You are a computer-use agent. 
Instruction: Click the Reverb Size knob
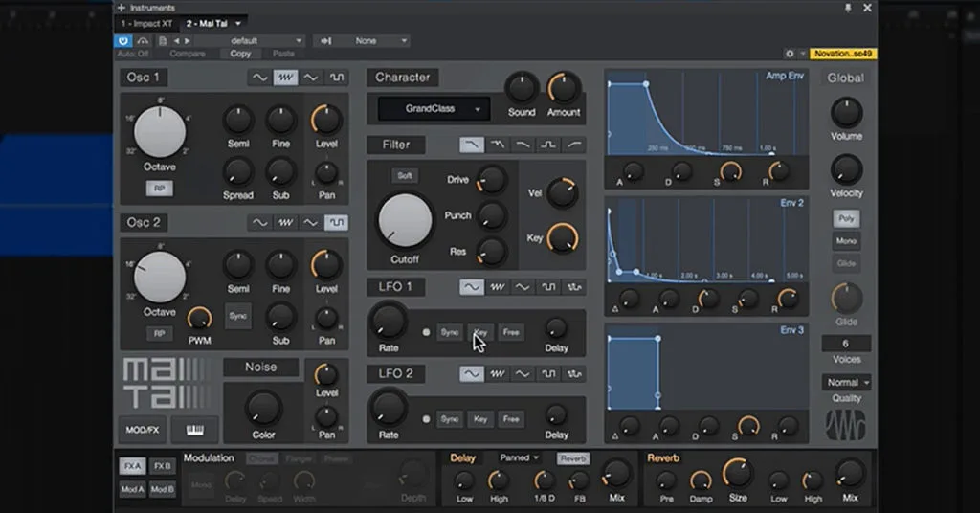[738, 475]
